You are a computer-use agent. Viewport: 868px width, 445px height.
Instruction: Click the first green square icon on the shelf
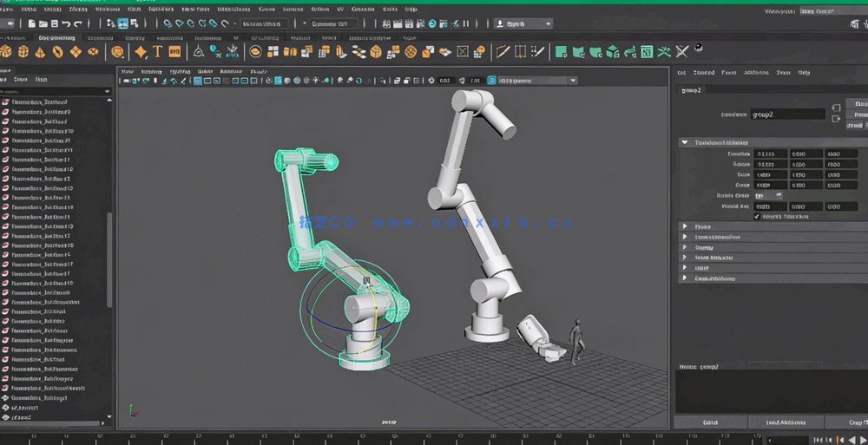pyautogui.click(x=561, y=52)
